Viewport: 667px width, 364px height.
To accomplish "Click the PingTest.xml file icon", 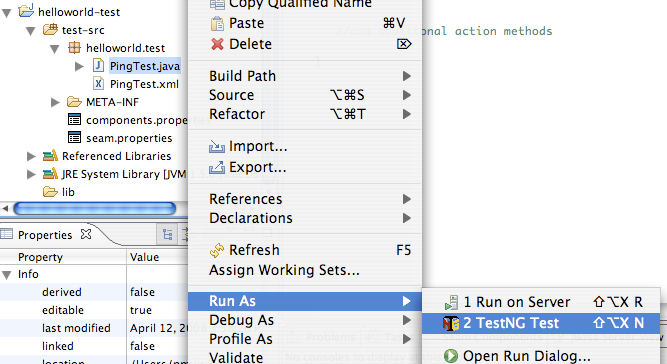I will point(98,84).
